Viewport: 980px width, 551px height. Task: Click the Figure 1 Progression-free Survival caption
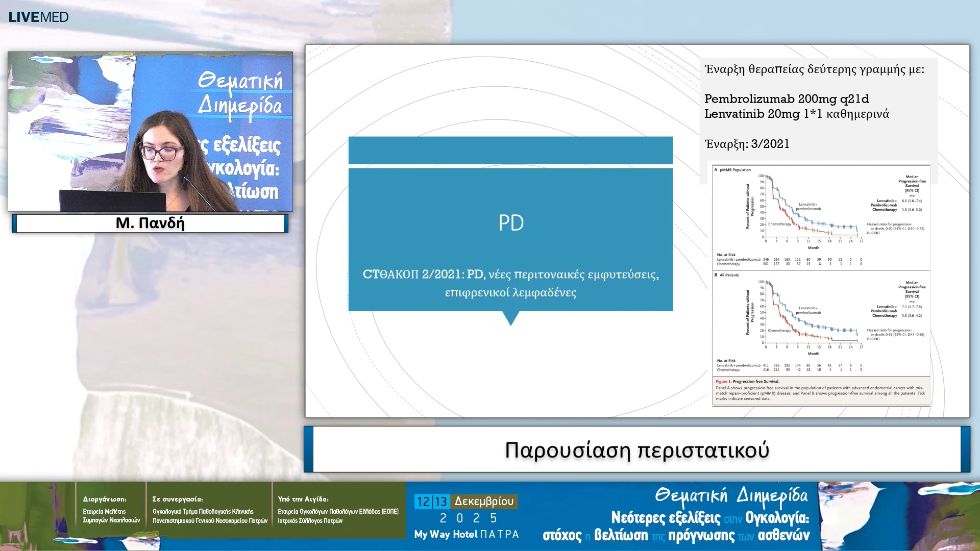click(x=820, y=390)
